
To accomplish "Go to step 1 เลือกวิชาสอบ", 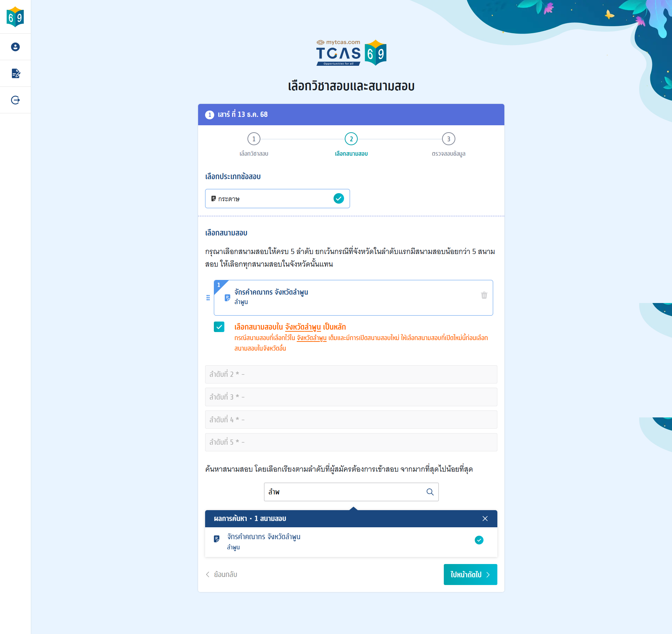I will pos(254,139).
